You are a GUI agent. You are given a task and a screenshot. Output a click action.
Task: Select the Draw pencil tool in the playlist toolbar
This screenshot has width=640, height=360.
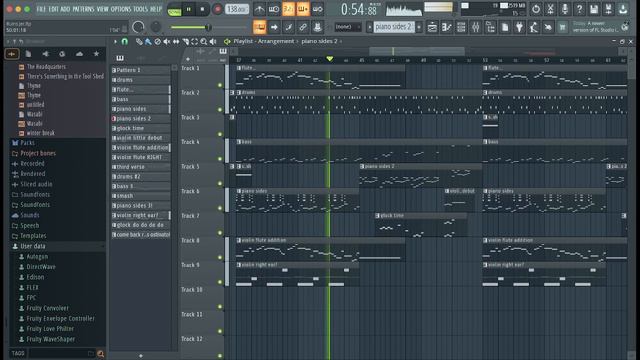pos(139,42)
